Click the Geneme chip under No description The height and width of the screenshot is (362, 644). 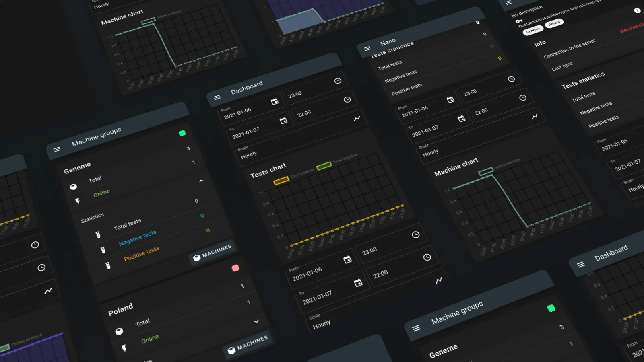[533, 30]
